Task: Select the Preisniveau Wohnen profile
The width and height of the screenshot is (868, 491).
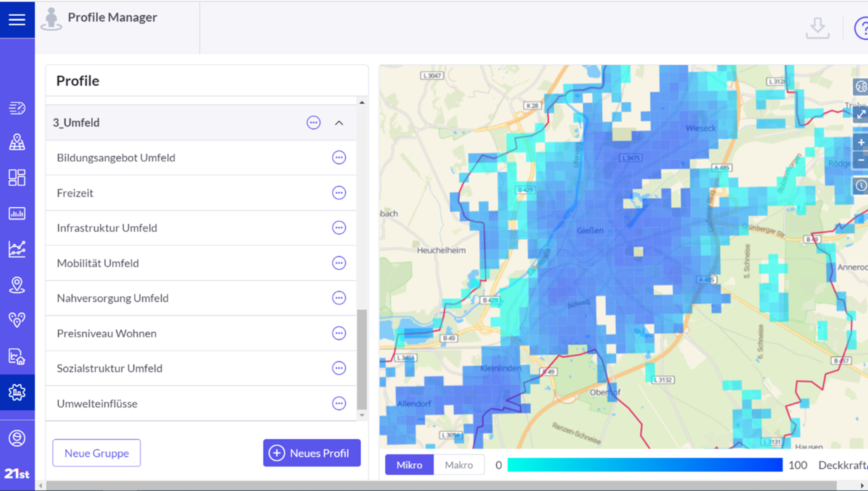Action: [107, 333]
